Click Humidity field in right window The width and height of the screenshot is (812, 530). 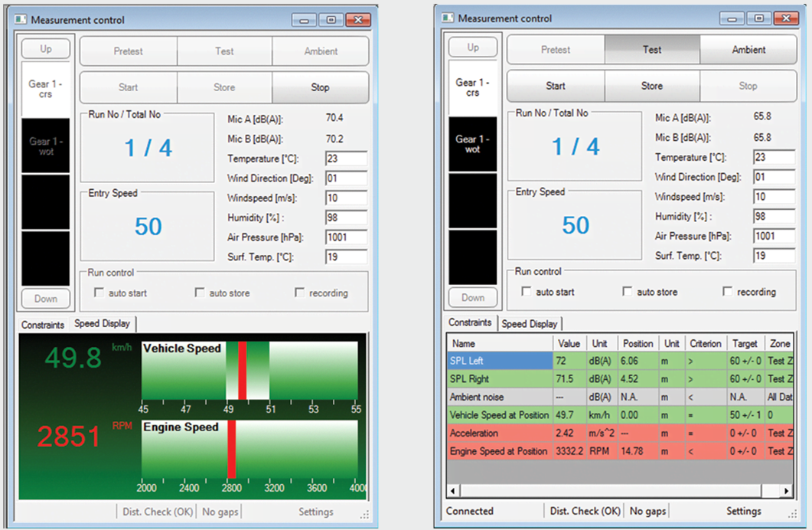(774, 216)
